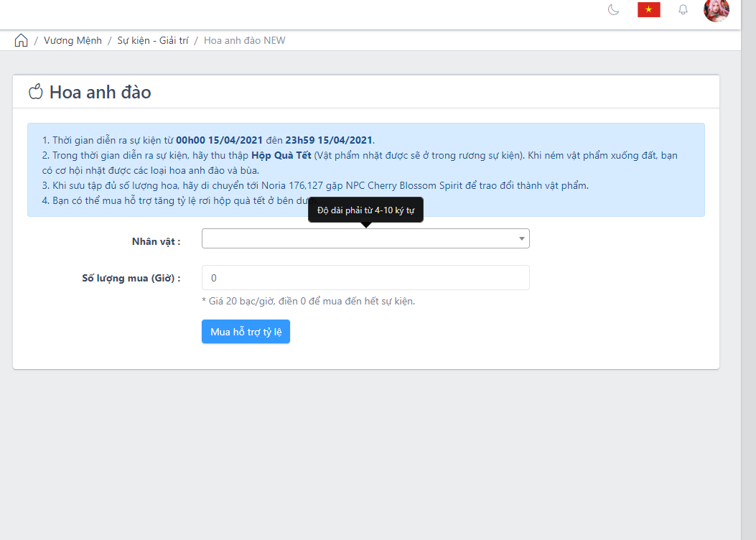
Task: Go to home via breadcrumb house icon
Action: [22, 40]
